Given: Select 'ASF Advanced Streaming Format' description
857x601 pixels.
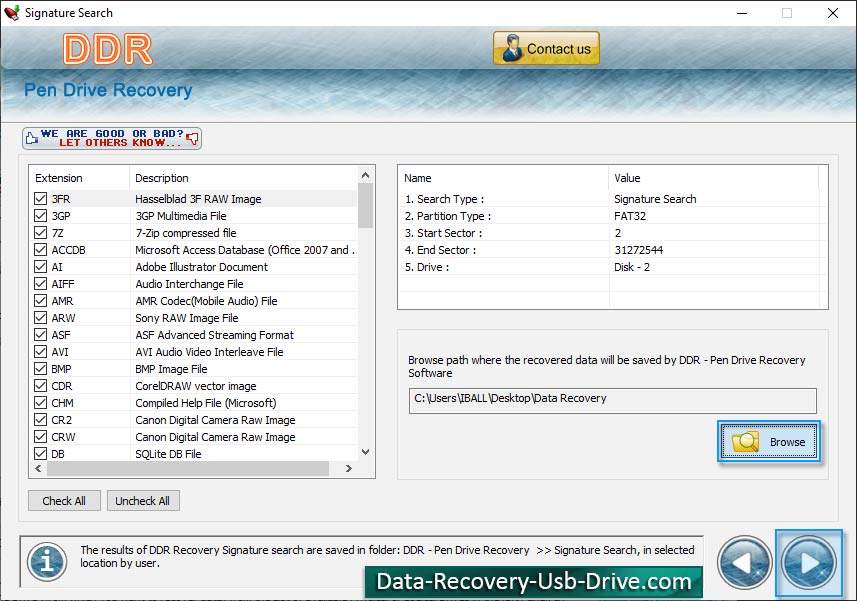Looking at the screenshot, I should [214, 334].
